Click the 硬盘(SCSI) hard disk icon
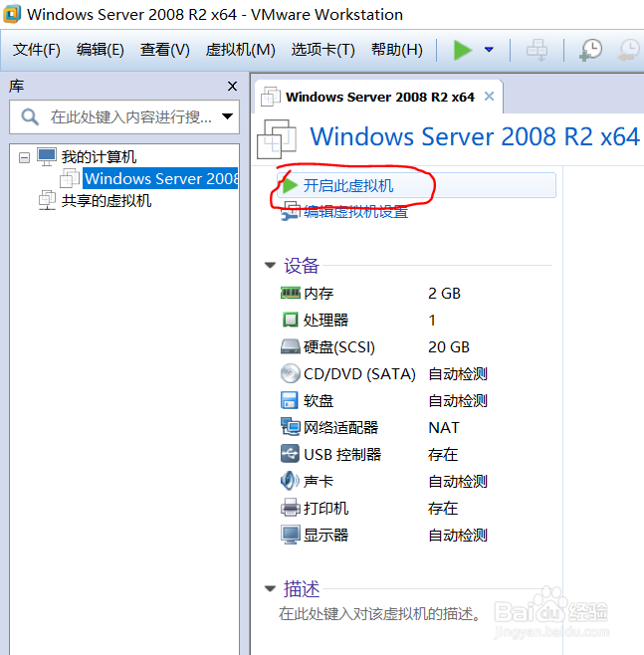This screenshot has width=644, height=655. click(x=291, y=346)
